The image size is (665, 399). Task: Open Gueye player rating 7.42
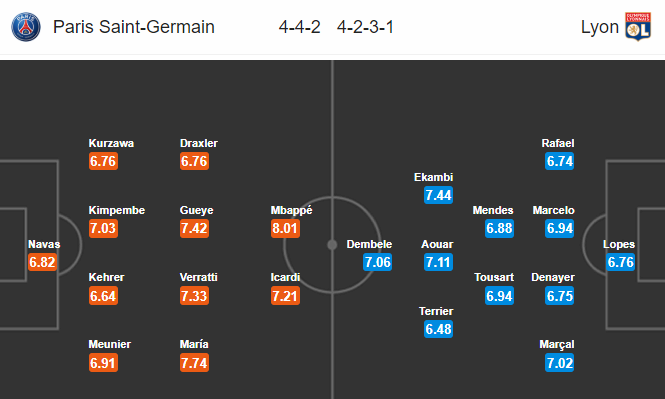[194, 228]
